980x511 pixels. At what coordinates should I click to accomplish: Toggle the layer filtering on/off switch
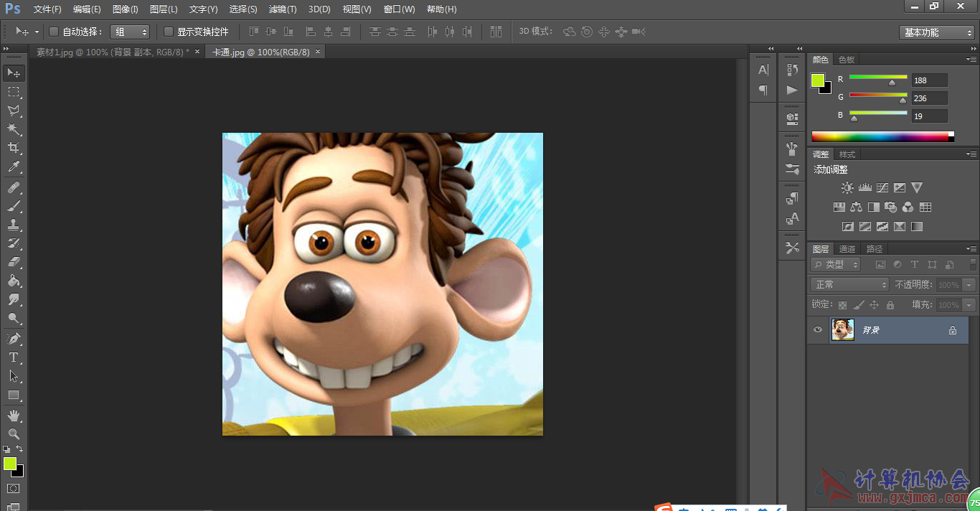tap(973, 265)
